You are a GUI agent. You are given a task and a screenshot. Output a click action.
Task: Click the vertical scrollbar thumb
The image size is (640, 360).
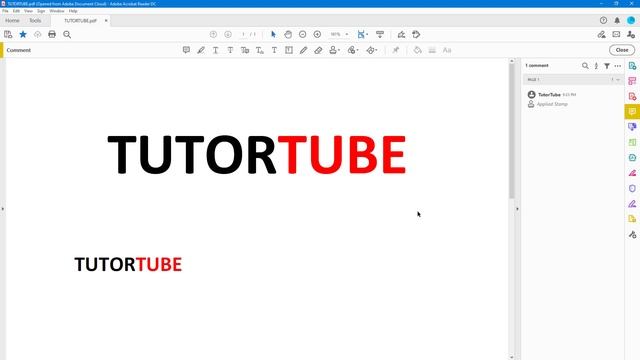pos(512,131)
